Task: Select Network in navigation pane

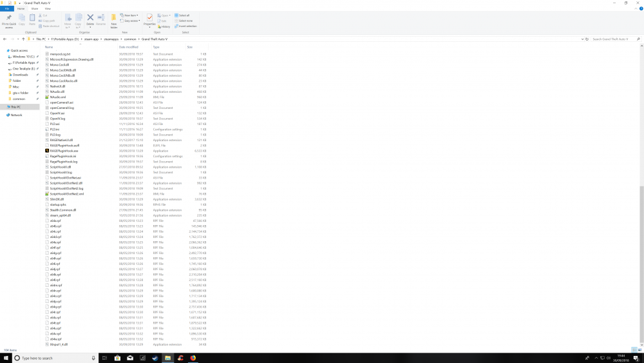Action: pyautogui.click(x=17, y=115)
